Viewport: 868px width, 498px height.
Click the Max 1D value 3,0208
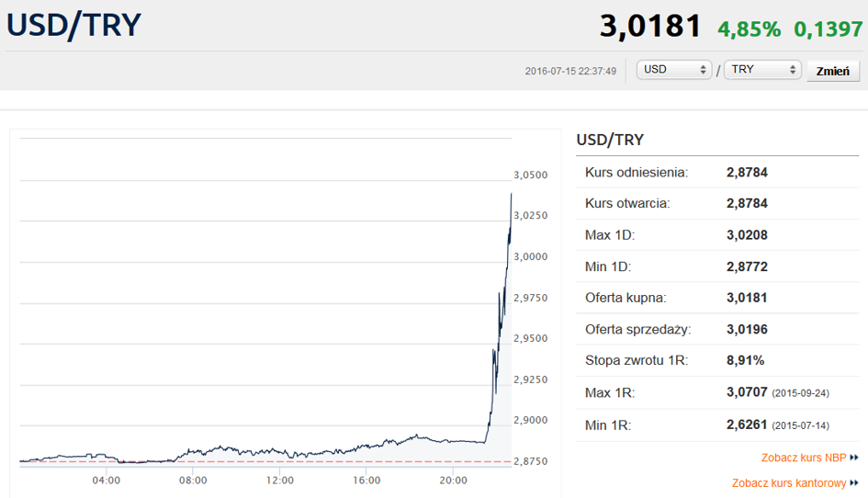(x=747, y=235)
